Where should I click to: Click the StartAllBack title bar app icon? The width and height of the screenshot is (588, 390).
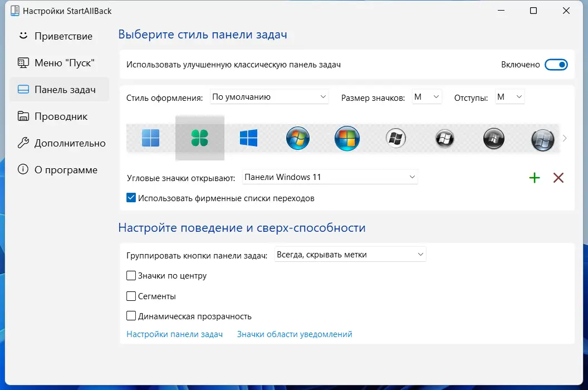tap(14, 11)
